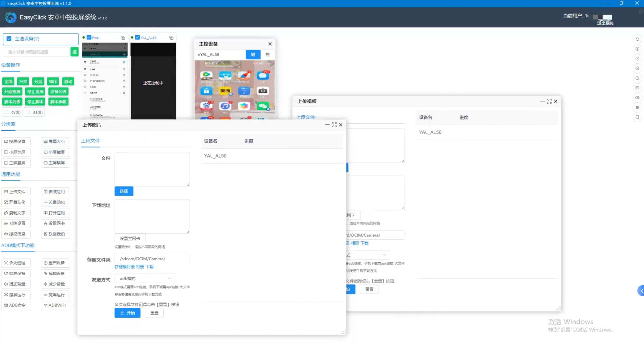Select the 上传文件 tab in 上传视频 dialog
The height and width of the screenshot is (349, 644).
[306, 117]
